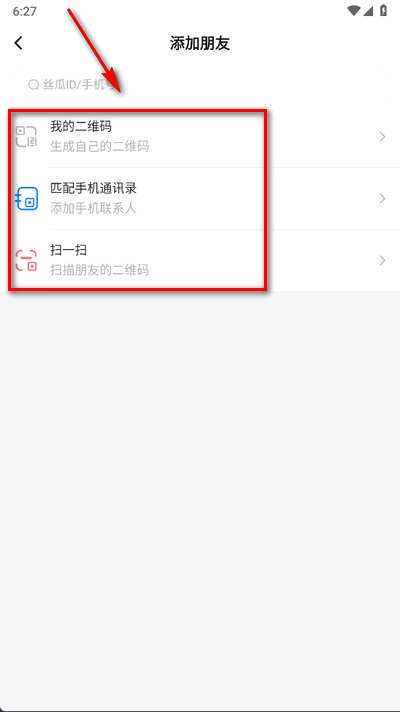Tap the 添加朋友 page title
Viewport: 400px width, 712px height.
point(200,44)
